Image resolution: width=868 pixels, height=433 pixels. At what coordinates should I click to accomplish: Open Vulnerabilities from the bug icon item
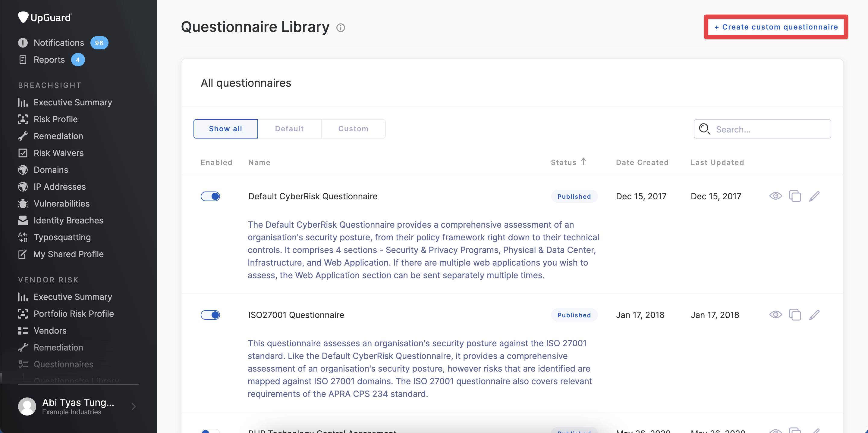(x=61, y=203)
